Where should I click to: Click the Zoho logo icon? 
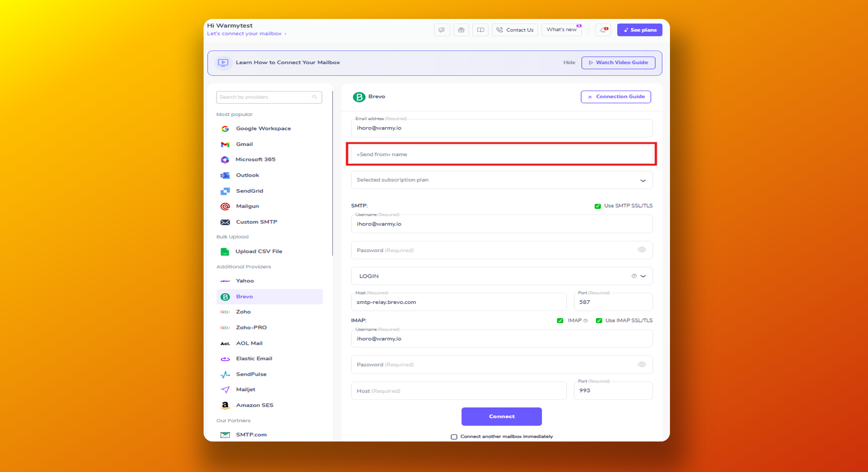click(225, 312)
